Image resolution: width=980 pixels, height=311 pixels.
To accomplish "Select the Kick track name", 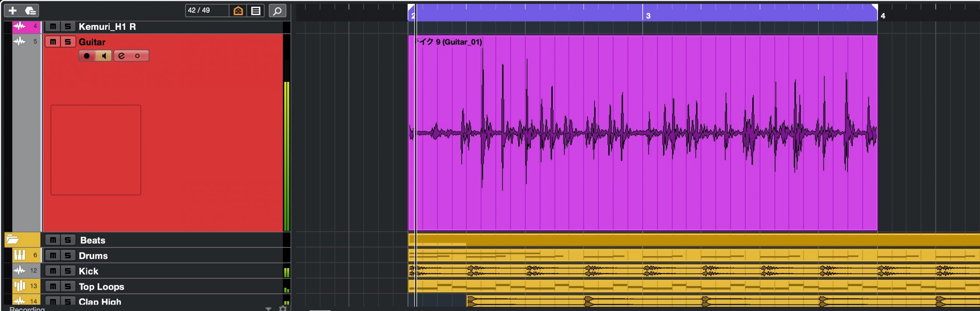I will tap(88, 271).
